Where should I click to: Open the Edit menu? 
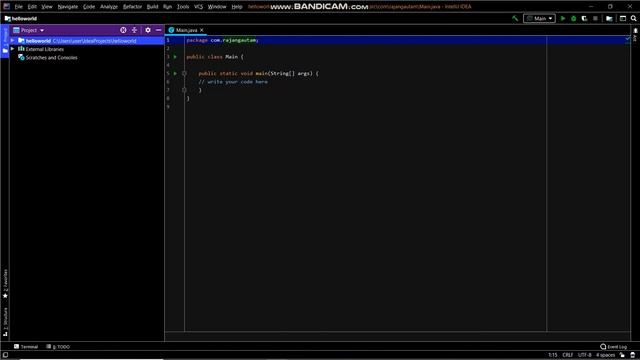coord(32,7)
